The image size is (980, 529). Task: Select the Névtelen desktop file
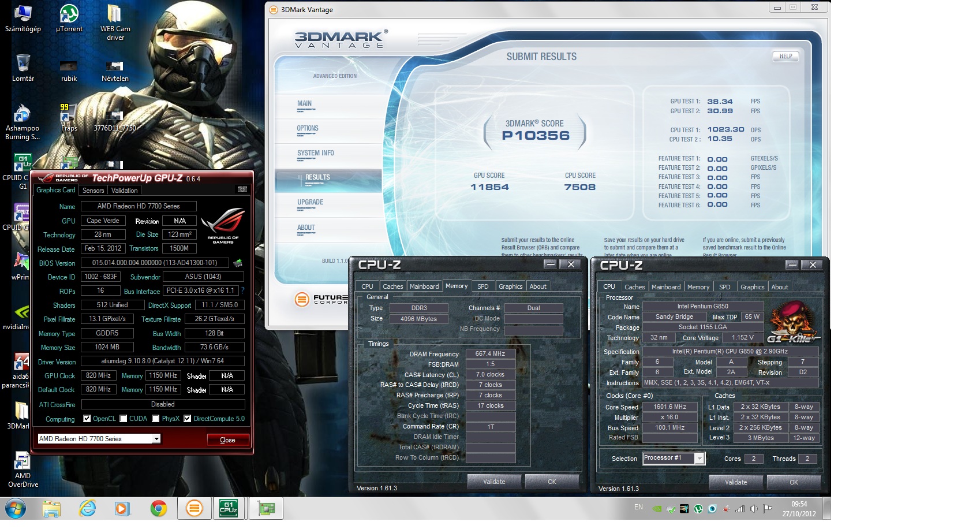click(x=115, y=71)
